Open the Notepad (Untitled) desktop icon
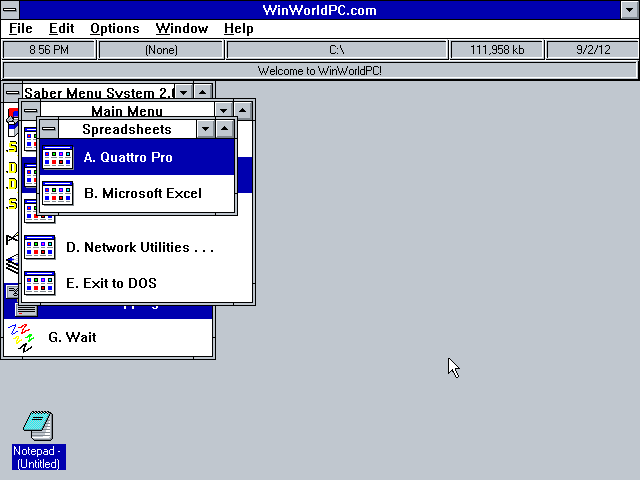Image resolution: width=640 pixels, height=480 pixels. (x=38, y=440)
